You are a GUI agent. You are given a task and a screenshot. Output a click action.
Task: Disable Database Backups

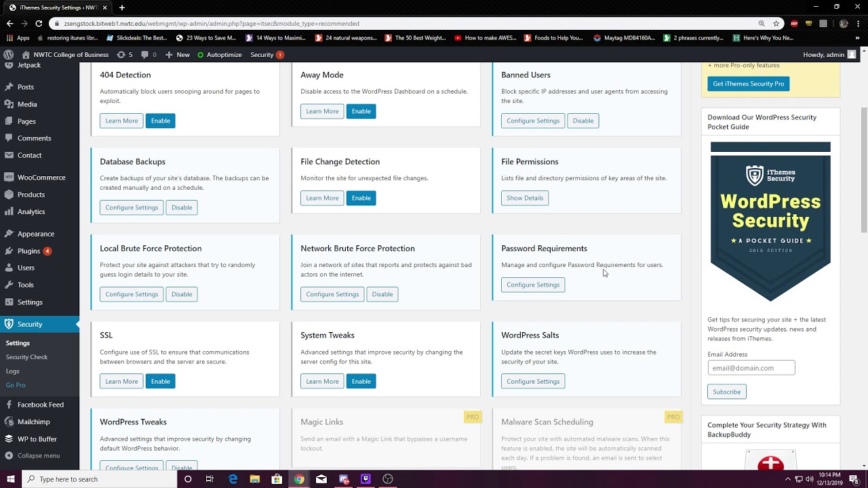182,207
